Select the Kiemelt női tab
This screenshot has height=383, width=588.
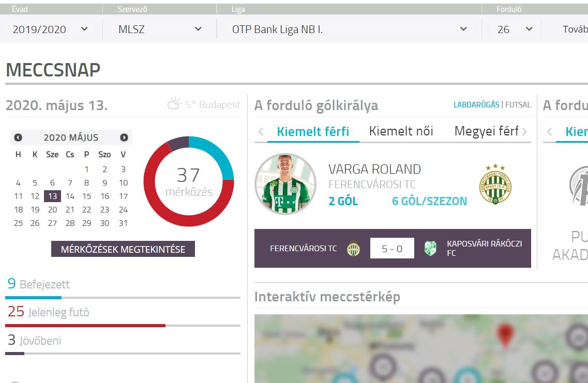point(401,131)
